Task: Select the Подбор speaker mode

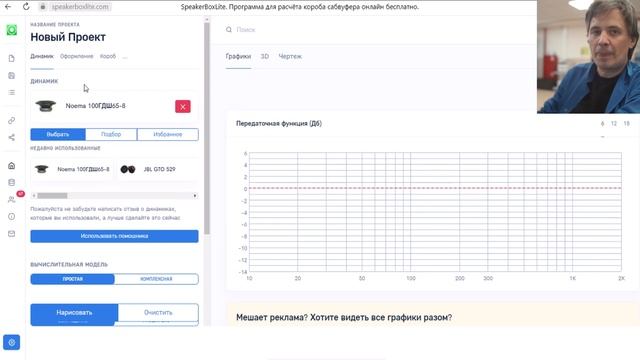Action: pyautogui.click(x=111, y=134)
